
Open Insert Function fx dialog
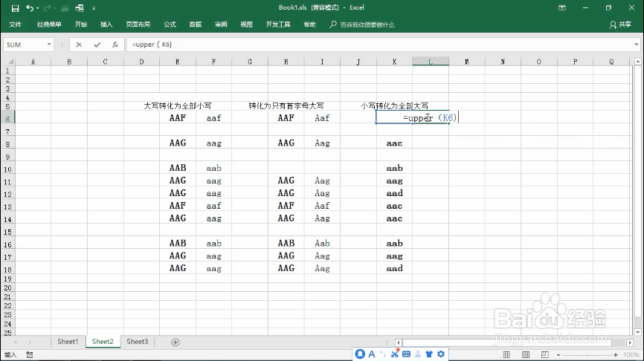[115, 45]
